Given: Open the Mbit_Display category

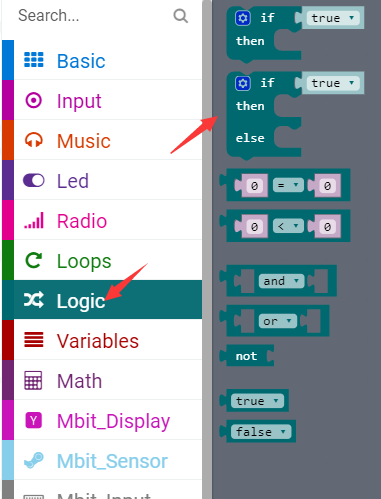Looking at the screenshot, I should [102, 420].
